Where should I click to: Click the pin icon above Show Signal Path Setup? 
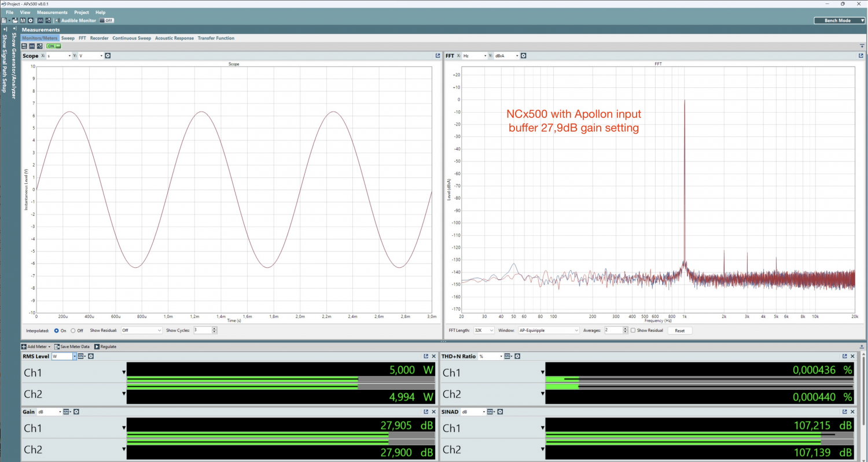[5, 29]
